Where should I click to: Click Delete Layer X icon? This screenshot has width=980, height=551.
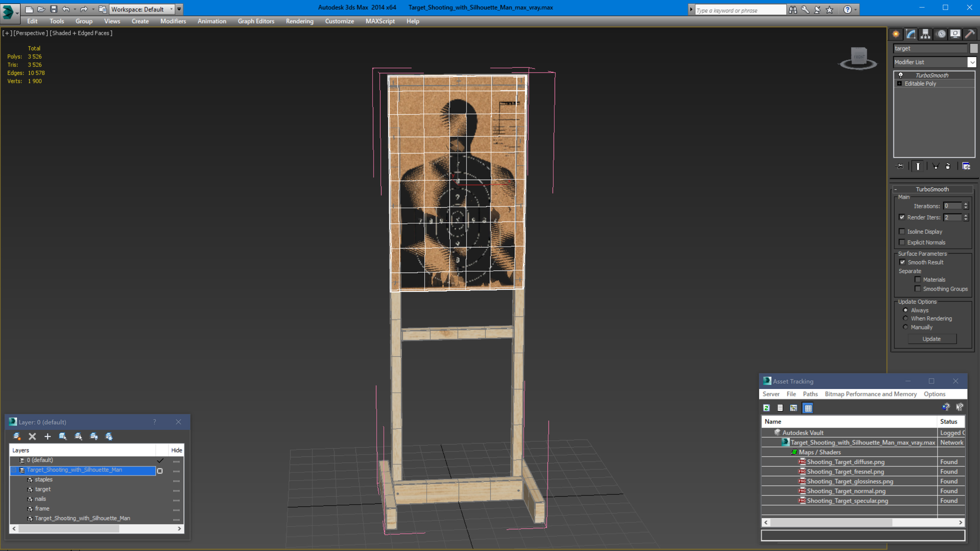tap(32, 436)
